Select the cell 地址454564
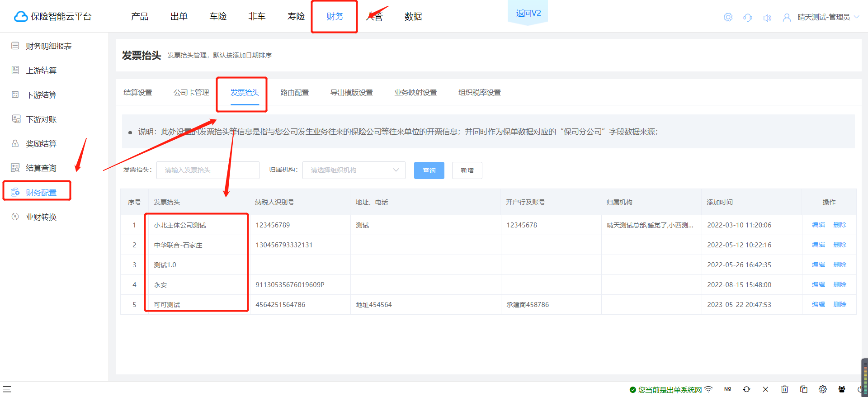Screen dimensions: 868x397 374,305
